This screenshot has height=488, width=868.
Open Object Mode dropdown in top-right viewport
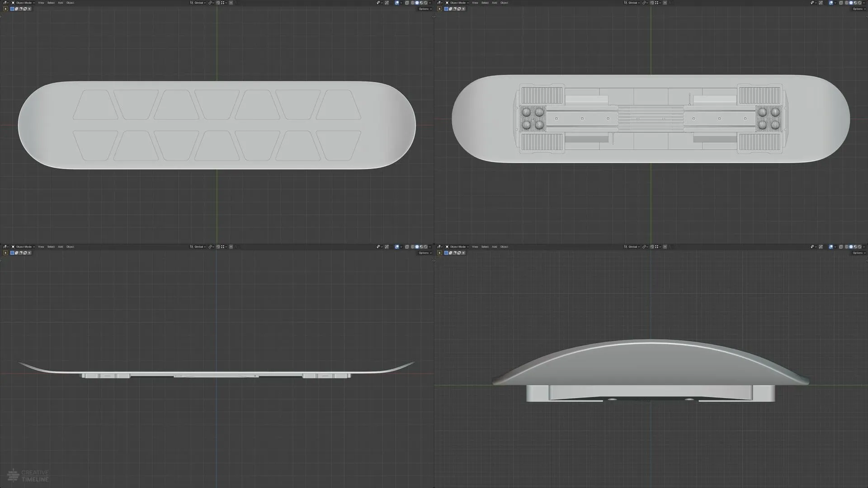(457, 3)
